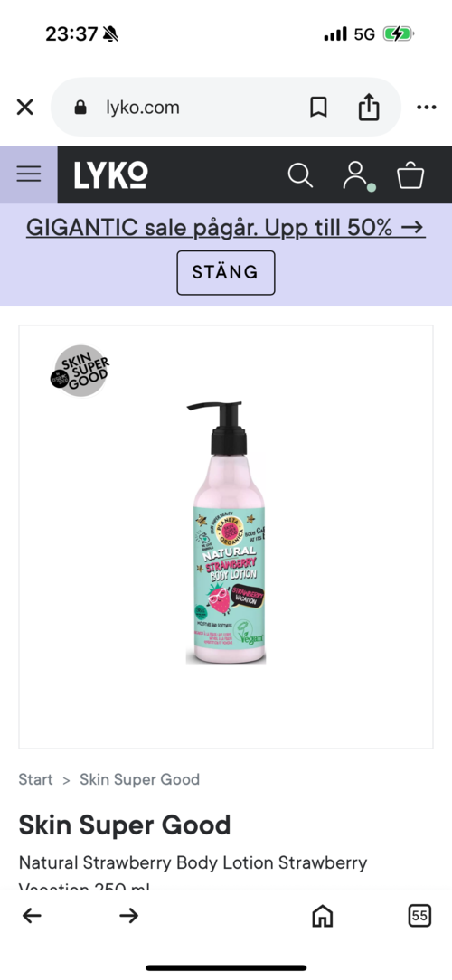
Task: Open the hamburger navigation menu
Action: [x=29, y=174]
